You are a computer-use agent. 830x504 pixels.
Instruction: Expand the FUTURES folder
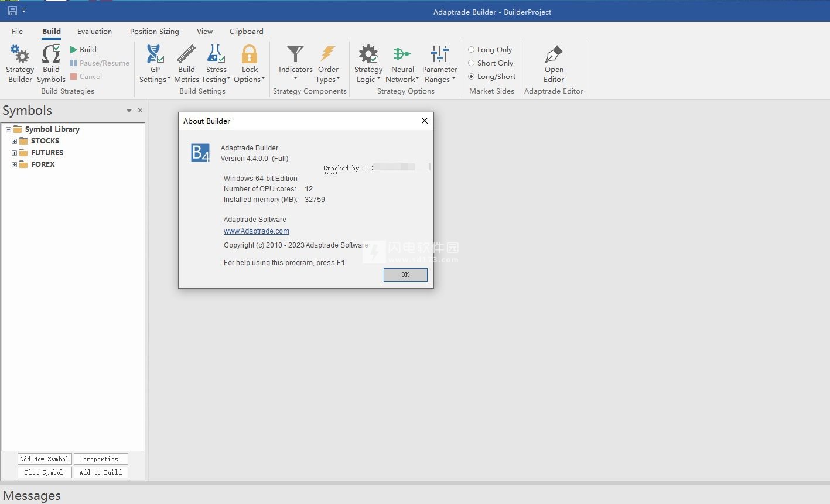[x=14, y=153]
